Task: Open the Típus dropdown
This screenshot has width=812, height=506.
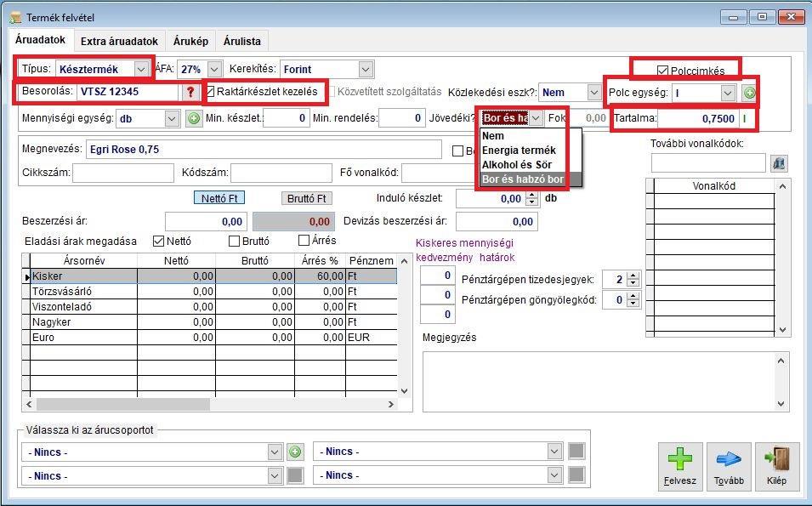Action: tap(140, 69)
